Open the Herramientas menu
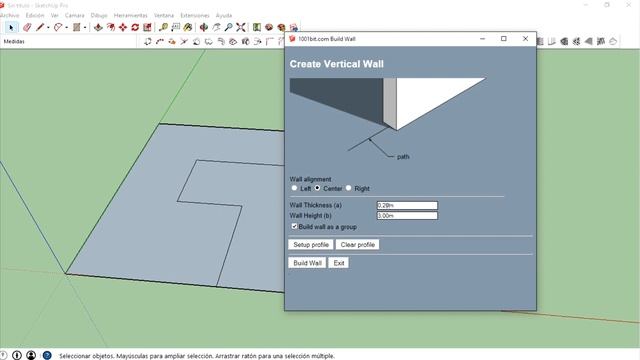640x360 pixels. [x=131, y=15]
